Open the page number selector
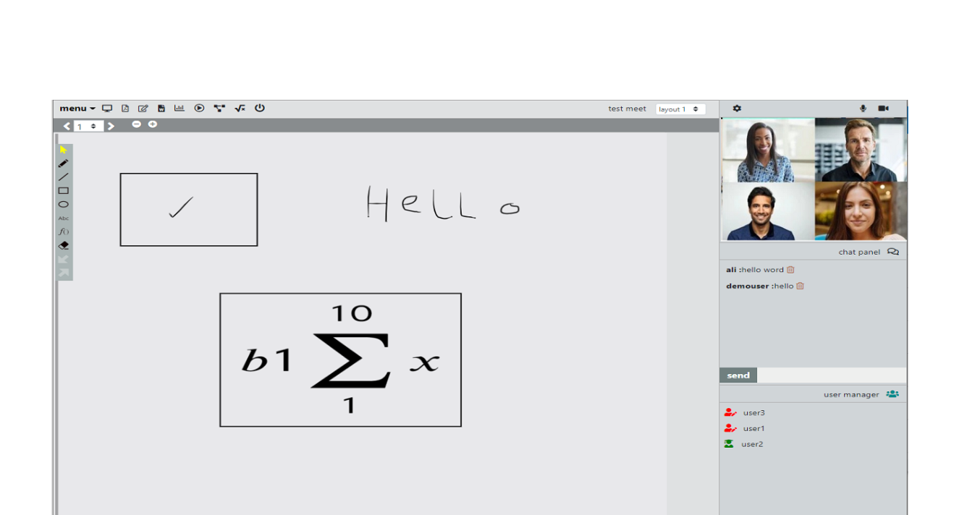980x515 pixels. click(88, 126)
